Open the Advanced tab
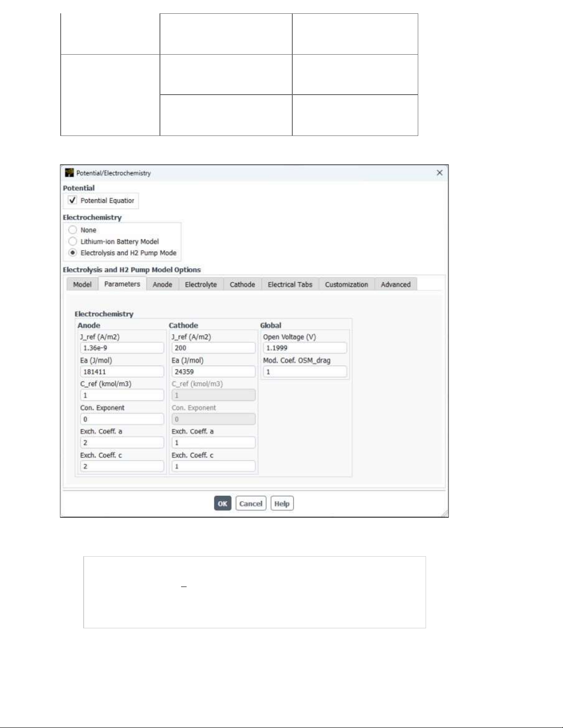The height and width of the screenshot is (728, 563). tap(396, 284)
